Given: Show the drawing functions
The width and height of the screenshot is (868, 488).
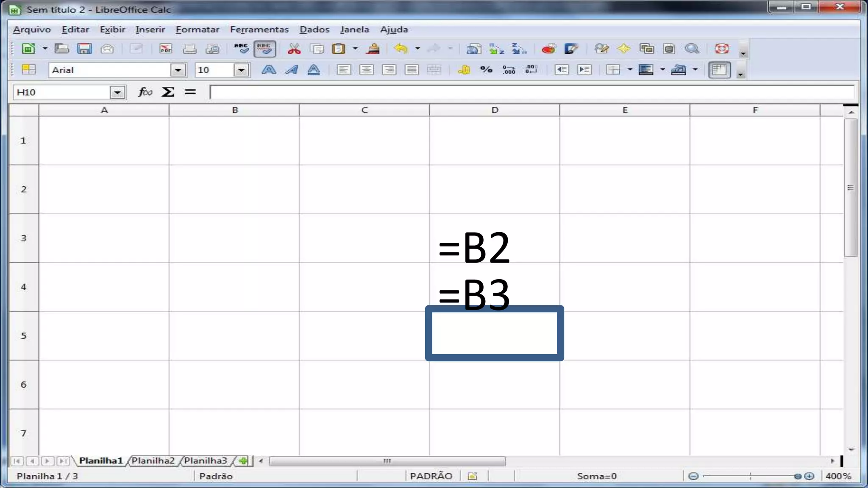Looking at the screenshot, I should point(571,49).
